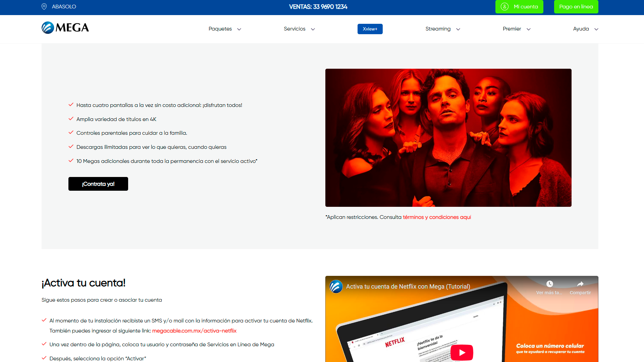Open the Ayuda menu

point(581,29)
